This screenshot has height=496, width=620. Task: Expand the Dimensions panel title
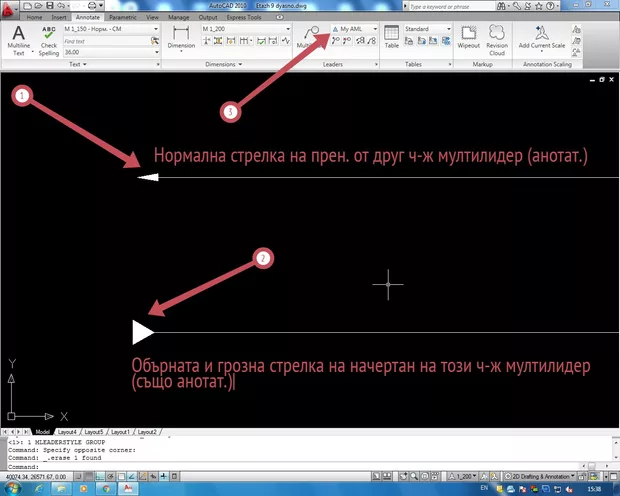coord(223,64)
